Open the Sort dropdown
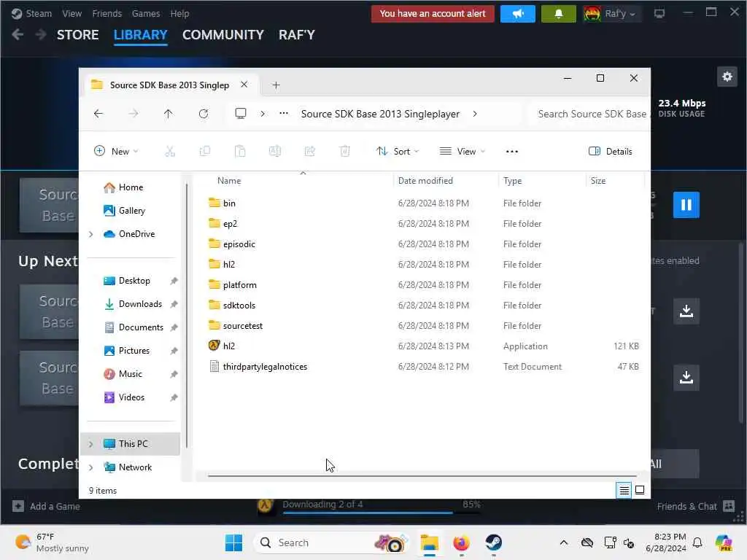 tap(398, 152)
